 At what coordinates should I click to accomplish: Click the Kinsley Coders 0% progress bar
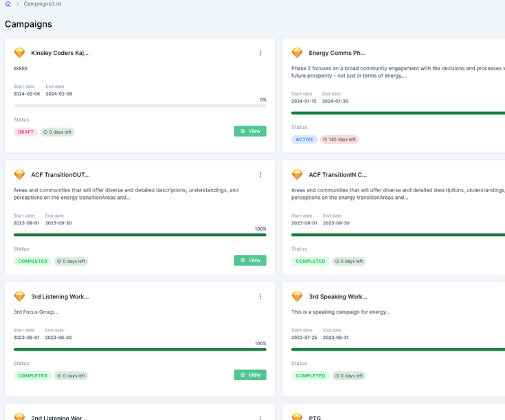pos(139,106)
